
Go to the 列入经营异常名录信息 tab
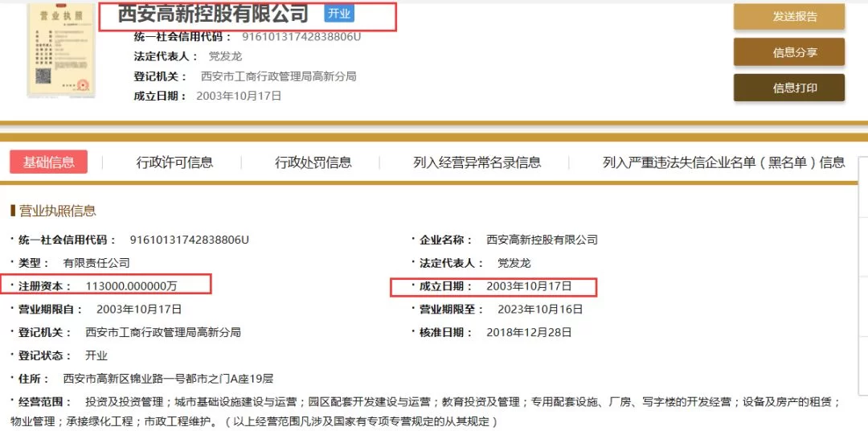point(477,162)
